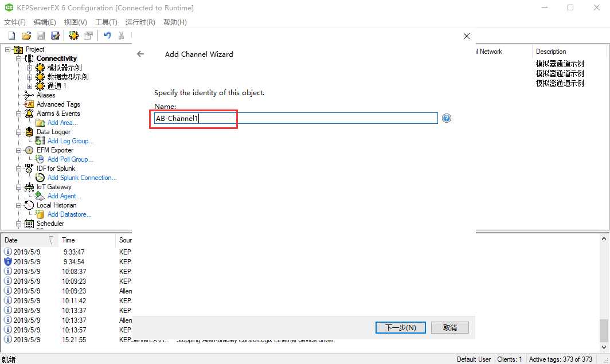Click the event log scrollbar down arrow
Viewport: 610px width, 364px height.
click(604, 347)
